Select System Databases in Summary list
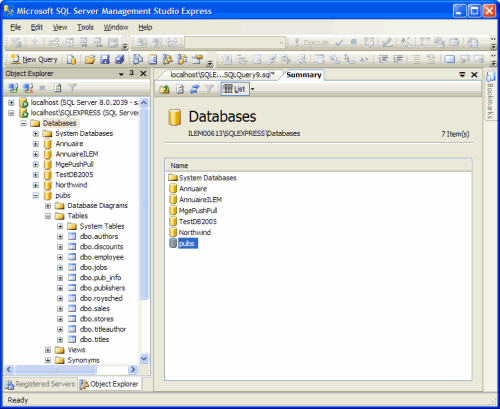 (x=207, y=178)
